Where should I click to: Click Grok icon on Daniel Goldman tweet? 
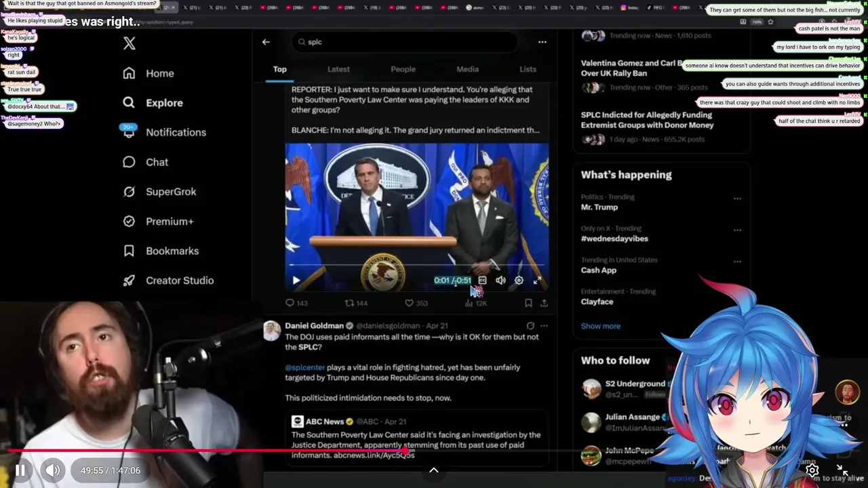530,326
